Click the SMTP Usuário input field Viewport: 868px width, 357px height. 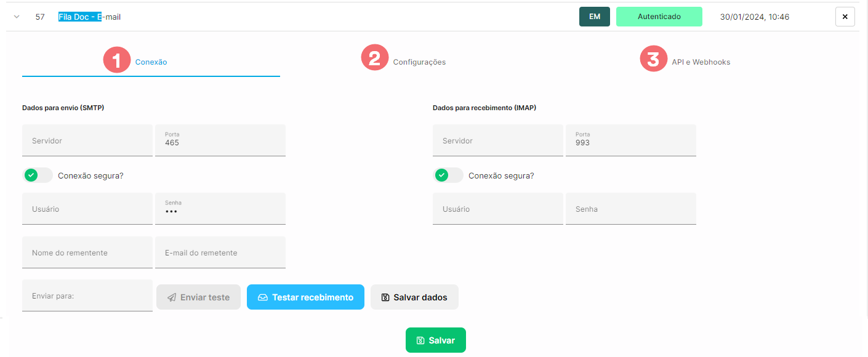click(x=87, y=209)
